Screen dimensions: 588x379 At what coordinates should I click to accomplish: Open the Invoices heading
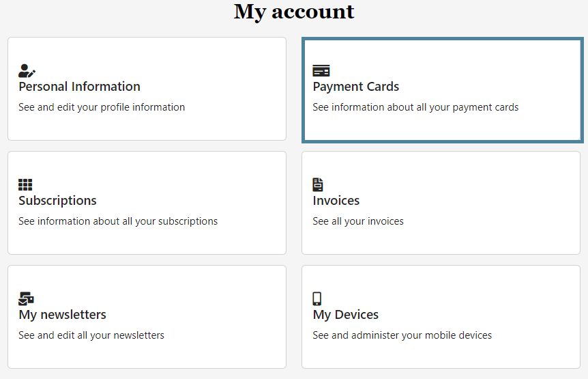click(336, 201)
